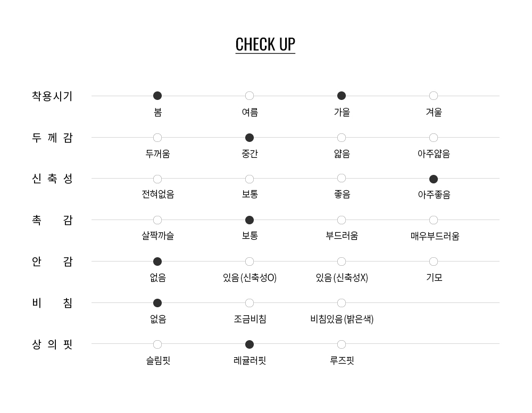
Task: Choose 슬림핏 for 상의핏
Action: (157, 344)
